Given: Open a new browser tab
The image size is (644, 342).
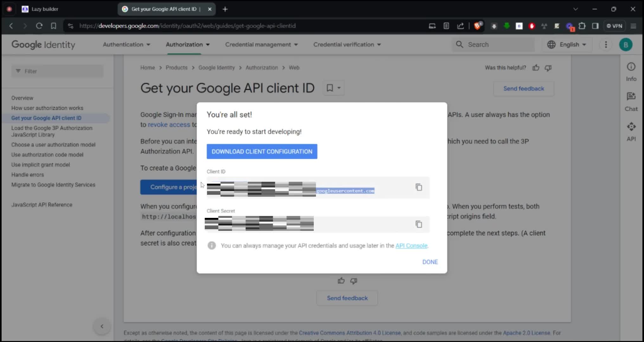Looking at the screenshot, I should 225,9.
